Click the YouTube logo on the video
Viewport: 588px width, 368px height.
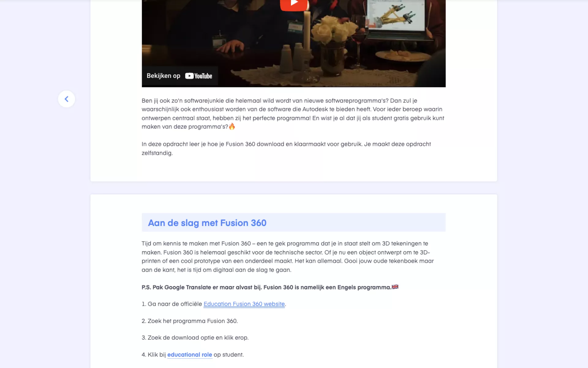[198, 76]
